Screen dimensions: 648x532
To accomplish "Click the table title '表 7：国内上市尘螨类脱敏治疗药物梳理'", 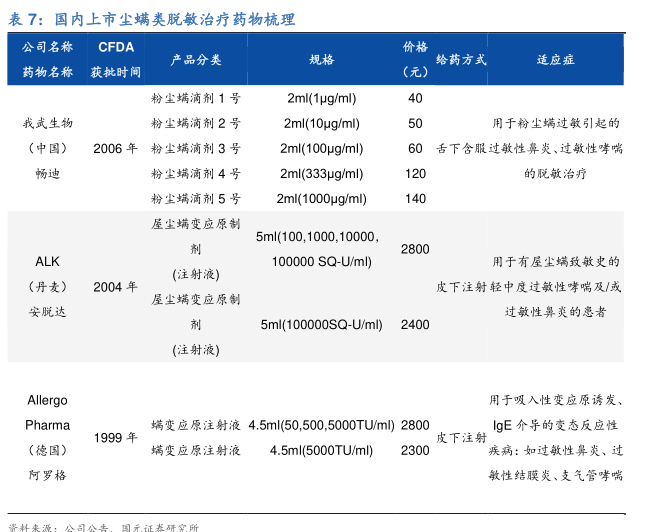I will 152,19.
